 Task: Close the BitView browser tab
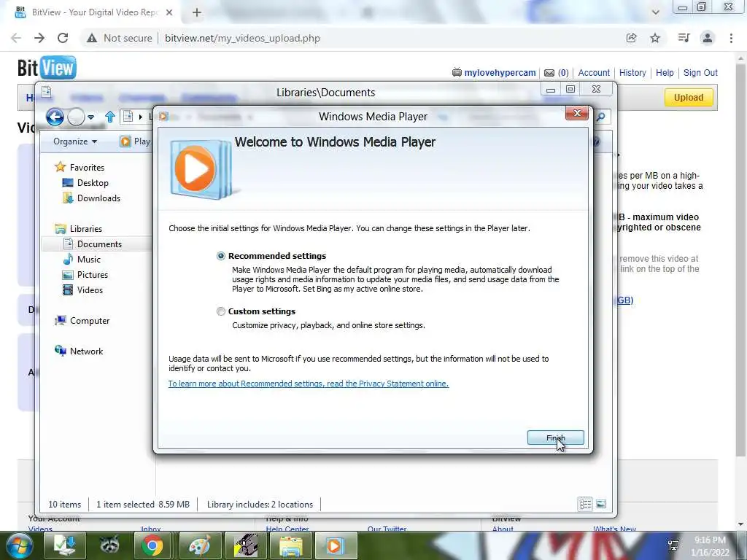[169, 12]
